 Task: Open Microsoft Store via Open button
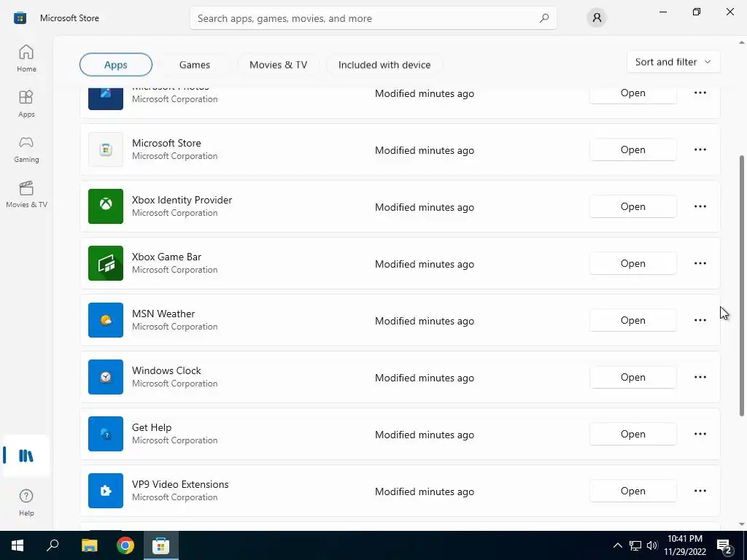[x=632, y=149]
